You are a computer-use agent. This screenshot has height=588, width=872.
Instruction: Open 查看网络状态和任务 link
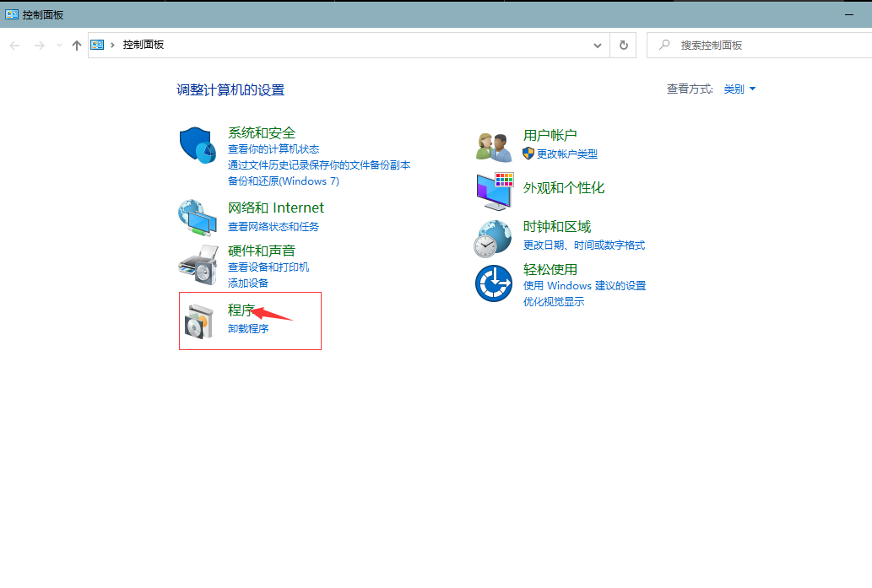tap(274, 227)
